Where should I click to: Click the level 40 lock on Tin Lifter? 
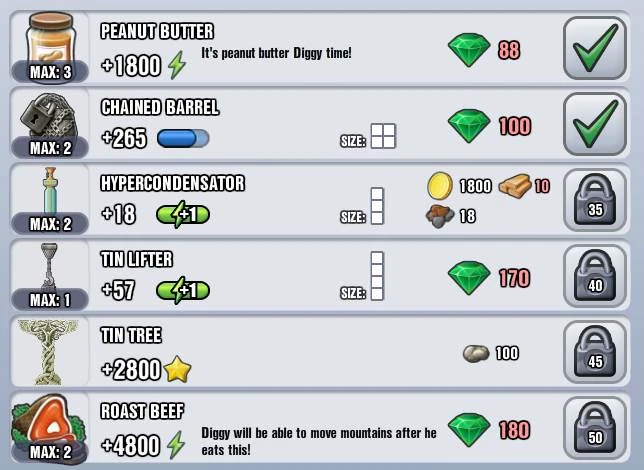click(x=595, y=276)
